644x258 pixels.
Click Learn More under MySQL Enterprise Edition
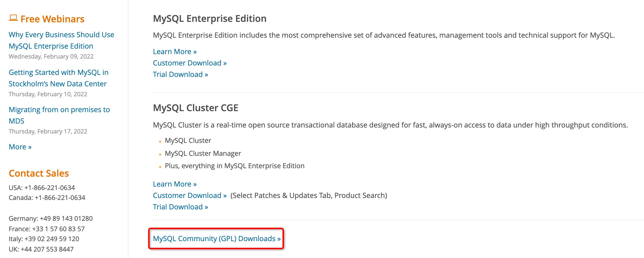point(175,51)
